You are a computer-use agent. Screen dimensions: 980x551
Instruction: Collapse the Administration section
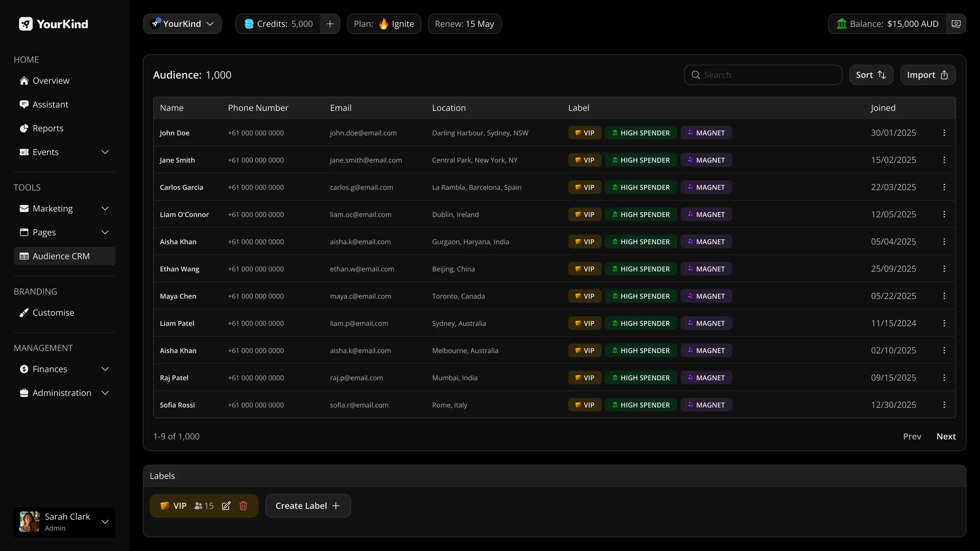[x=105, y=393]
